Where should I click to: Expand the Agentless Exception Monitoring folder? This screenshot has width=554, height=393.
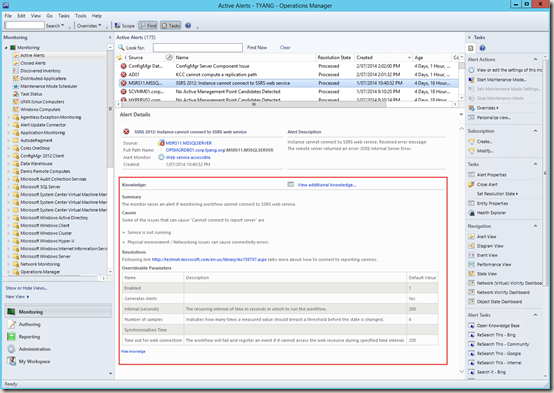coord(9,117)
